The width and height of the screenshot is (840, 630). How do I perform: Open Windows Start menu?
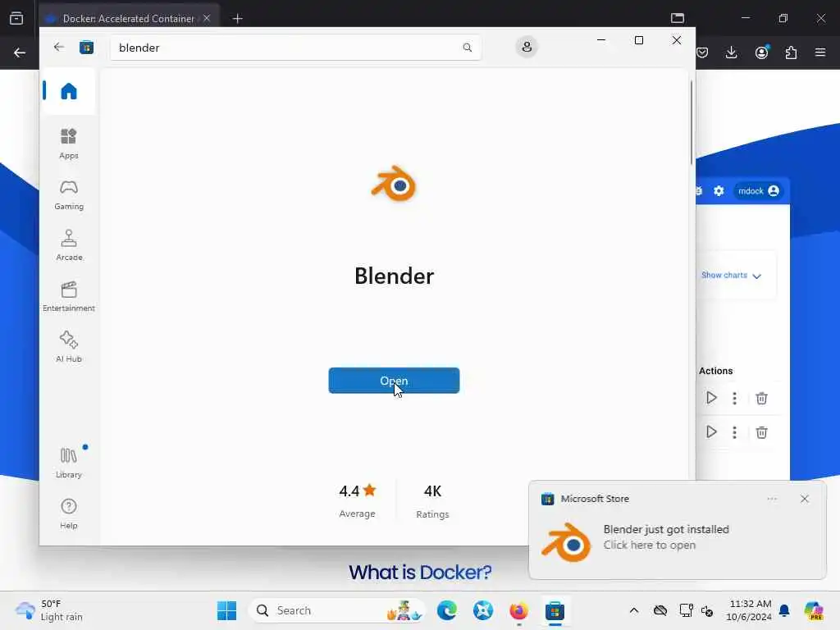tap(226, 610)
